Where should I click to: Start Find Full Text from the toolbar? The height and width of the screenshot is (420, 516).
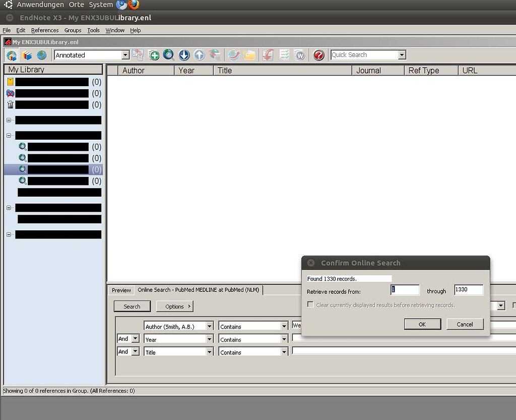[x=215, y=55]
